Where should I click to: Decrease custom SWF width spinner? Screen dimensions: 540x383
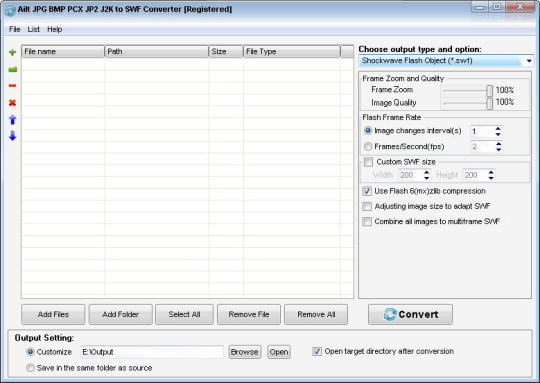pos(427,178)
